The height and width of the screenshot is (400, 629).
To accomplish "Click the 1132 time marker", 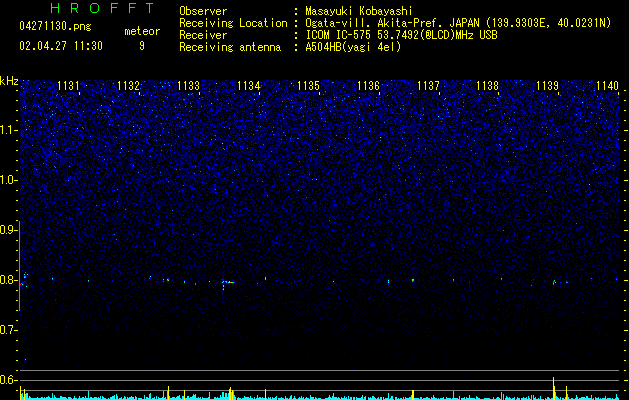I will [128, 86].
